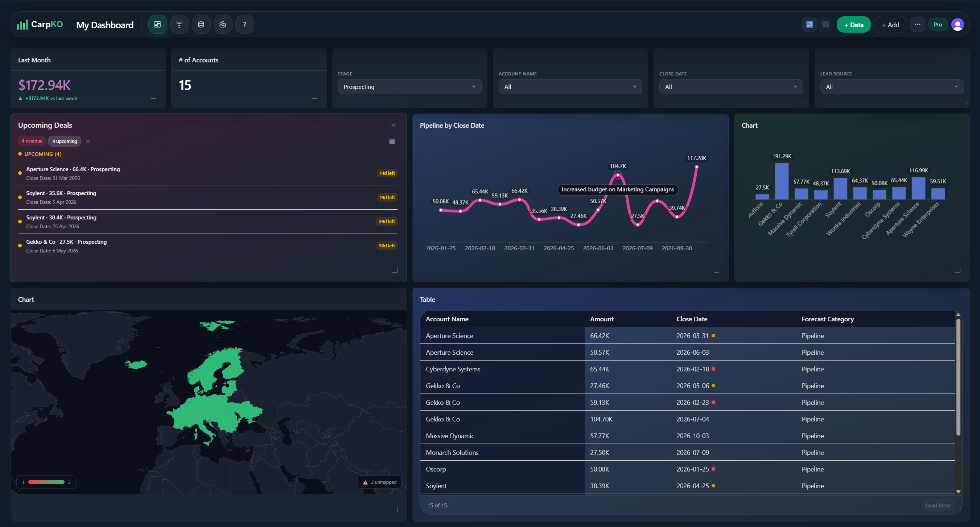Open settings gear icon in header
Screen dimensions: 980x527
(x=223, y=25)
